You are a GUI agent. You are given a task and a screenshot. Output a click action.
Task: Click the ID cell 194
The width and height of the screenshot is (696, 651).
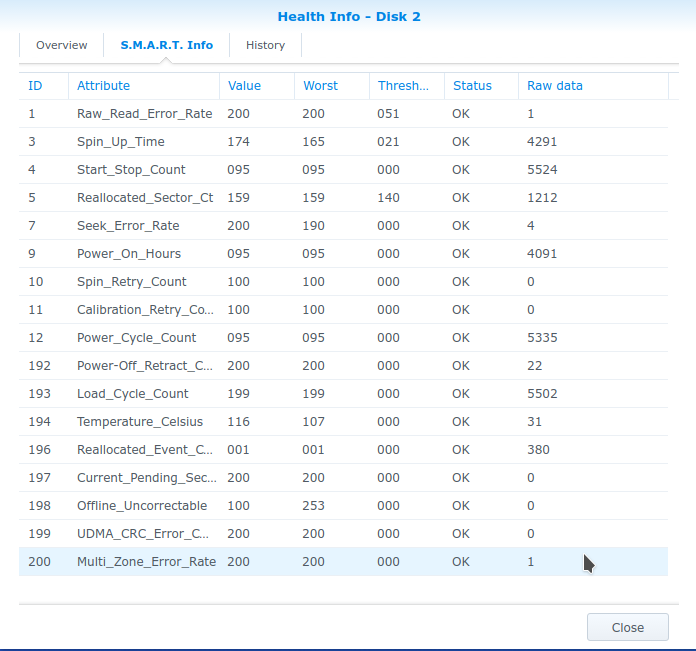(39, 421)
